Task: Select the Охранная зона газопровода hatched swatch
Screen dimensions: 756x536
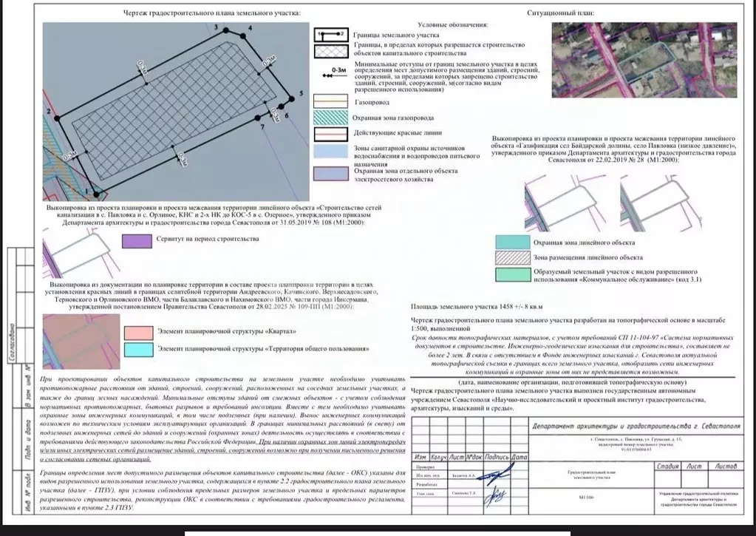Action: click(331, 118)
